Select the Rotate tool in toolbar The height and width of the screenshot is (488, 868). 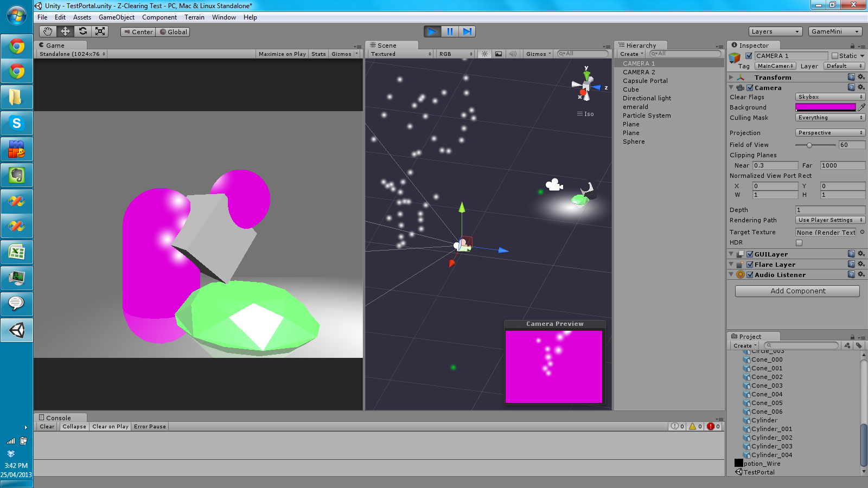click(x=82, y=31)
